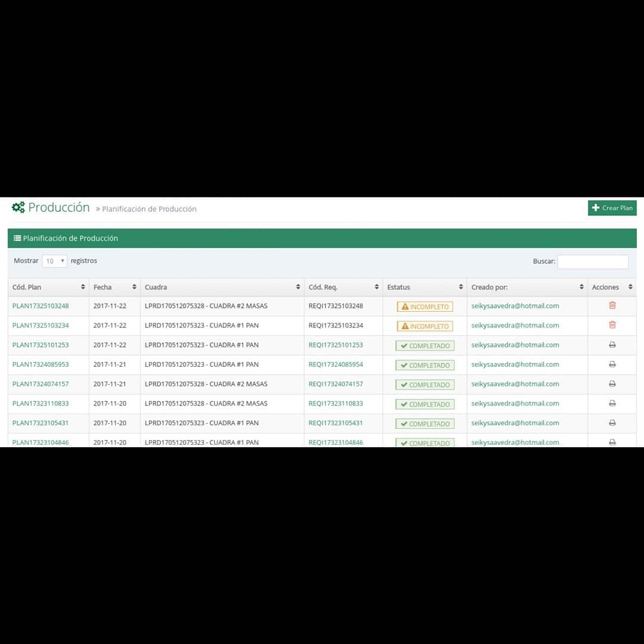Click the Planificación de Producción breadcrumb
Viewport: 644px width, 644px height.
tap(149, 209)
